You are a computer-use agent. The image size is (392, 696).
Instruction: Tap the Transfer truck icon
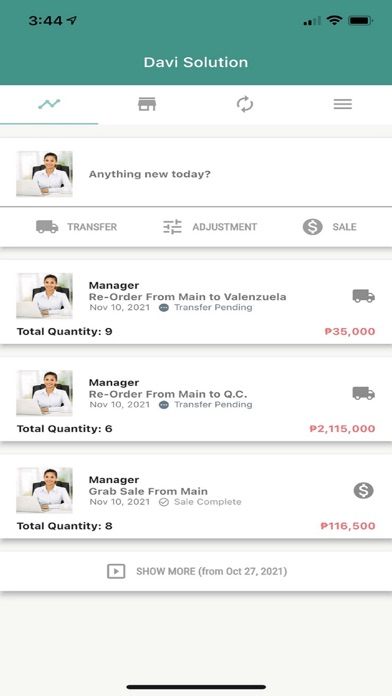coord(47,227)
